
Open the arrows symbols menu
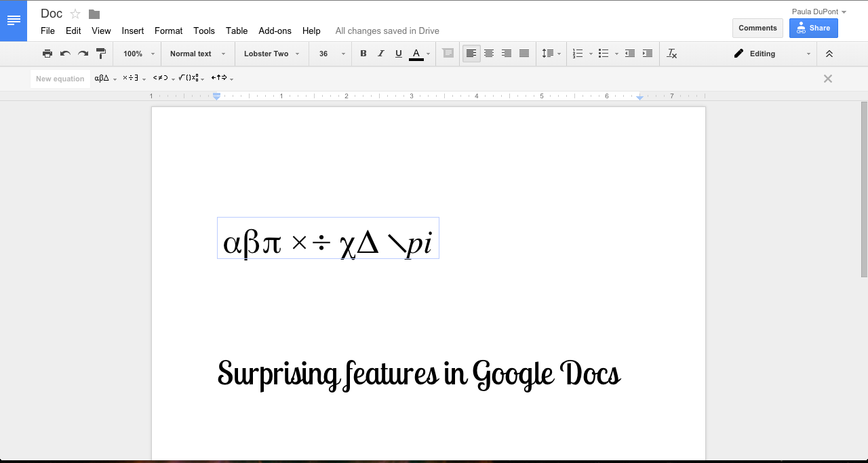pyautogui.click(x=222, y=79)
